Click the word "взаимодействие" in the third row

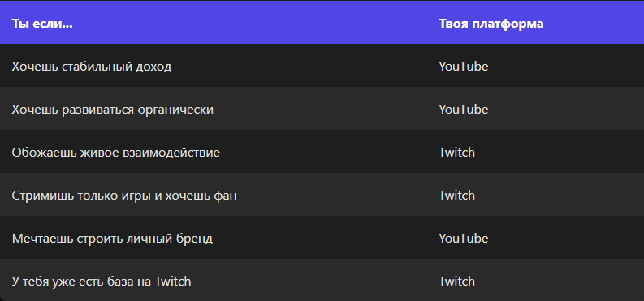[x=171, y=153]
